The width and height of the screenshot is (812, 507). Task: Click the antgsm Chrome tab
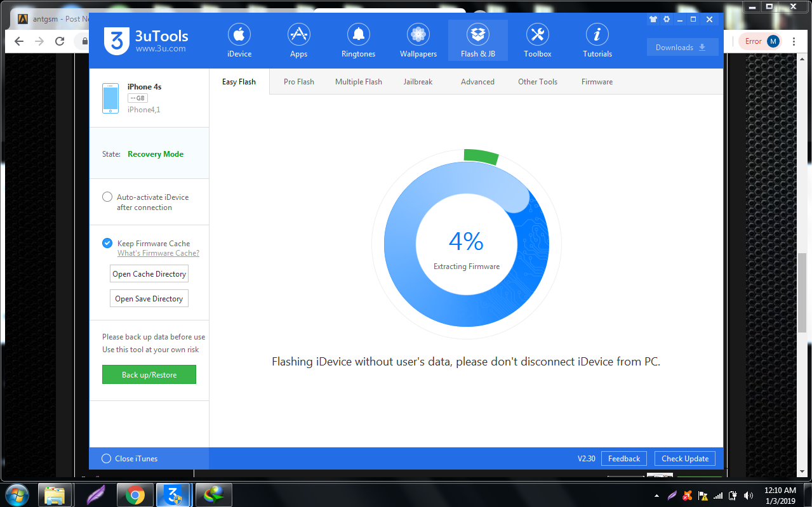click(x=52, y=19)
